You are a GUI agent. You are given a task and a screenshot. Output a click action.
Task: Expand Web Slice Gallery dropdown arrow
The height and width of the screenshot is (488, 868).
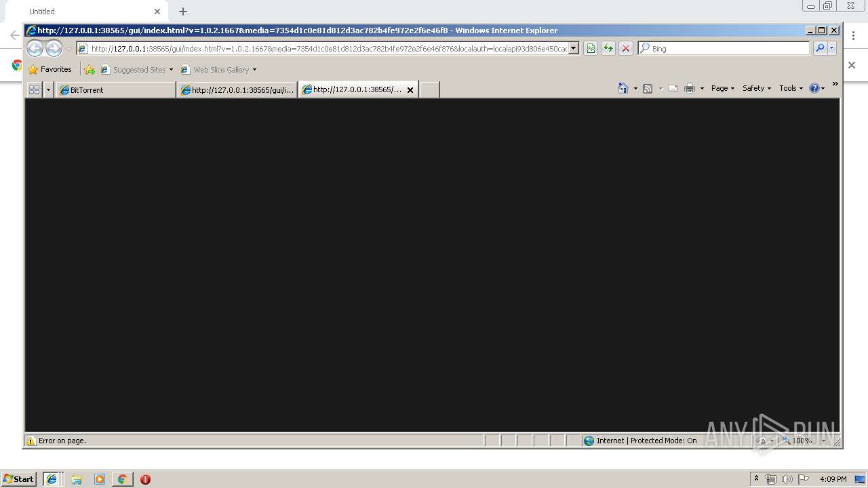tap(255, 70)
